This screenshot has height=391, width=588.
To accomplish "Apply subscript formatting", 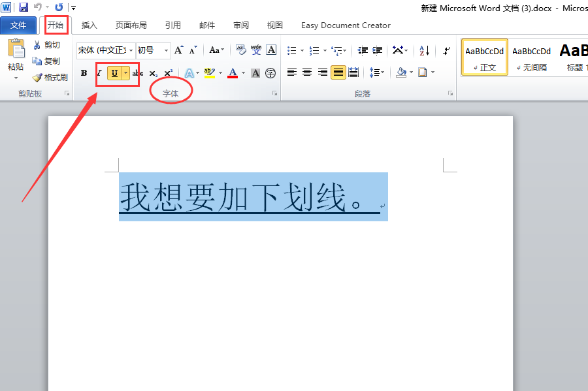I will pyautogui.click(x=152, y=72).
